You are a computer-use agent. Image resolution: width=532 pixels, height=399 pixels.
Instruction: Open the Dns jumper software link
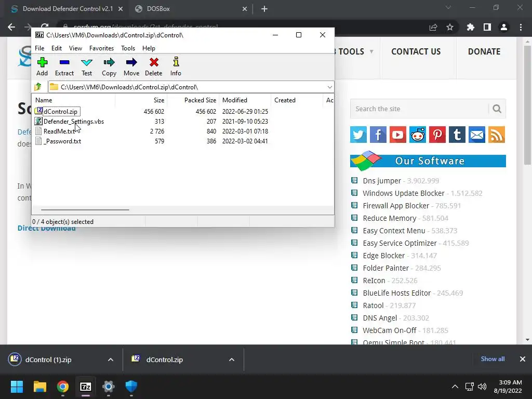click(382, 180)
